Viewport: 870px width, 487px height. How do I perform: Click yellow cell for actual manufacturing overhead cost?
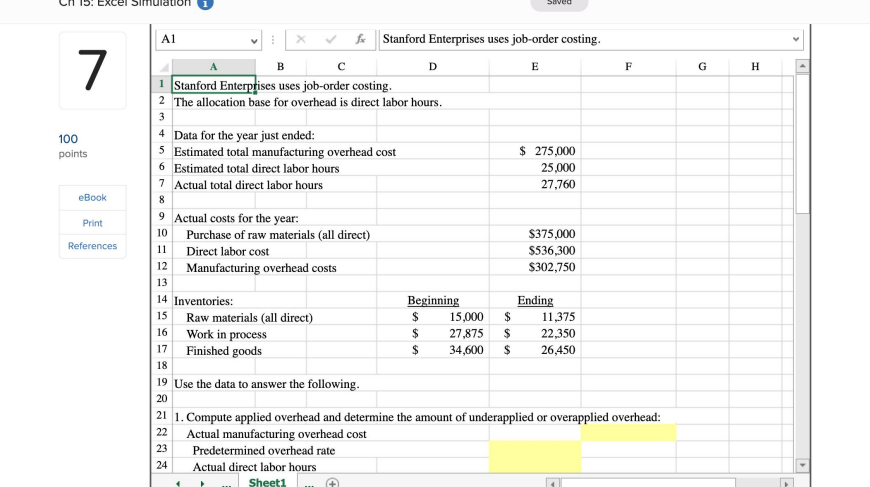628,433
